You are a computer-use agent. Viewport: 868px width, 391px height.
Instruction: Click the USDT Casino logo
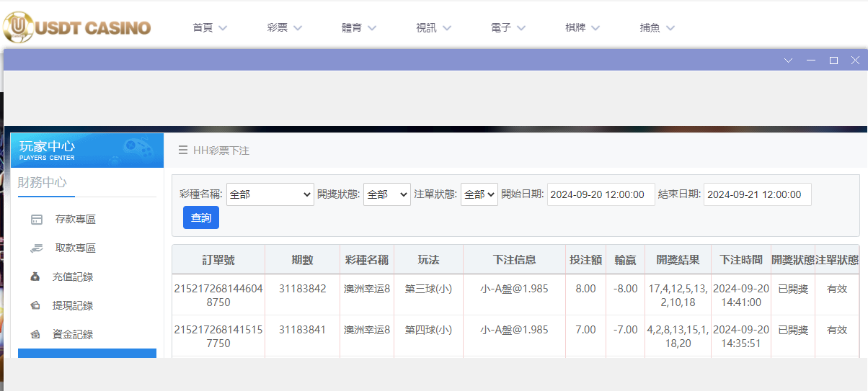(x=76, y=27)
